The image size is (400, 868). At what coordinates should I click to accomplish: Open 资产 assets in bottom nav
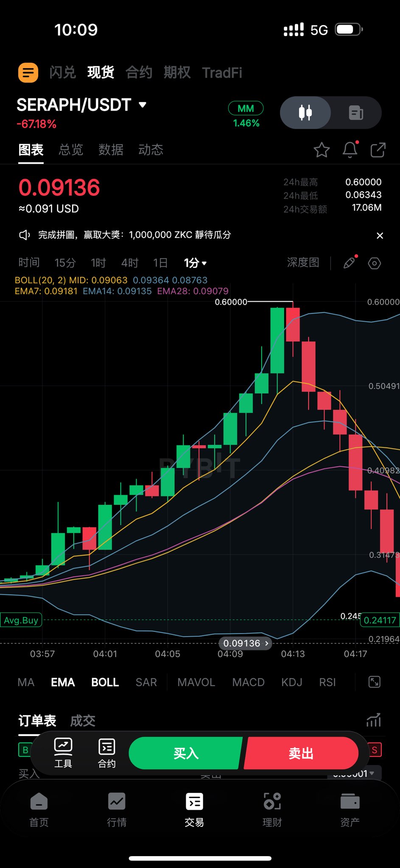click(350, 810)
